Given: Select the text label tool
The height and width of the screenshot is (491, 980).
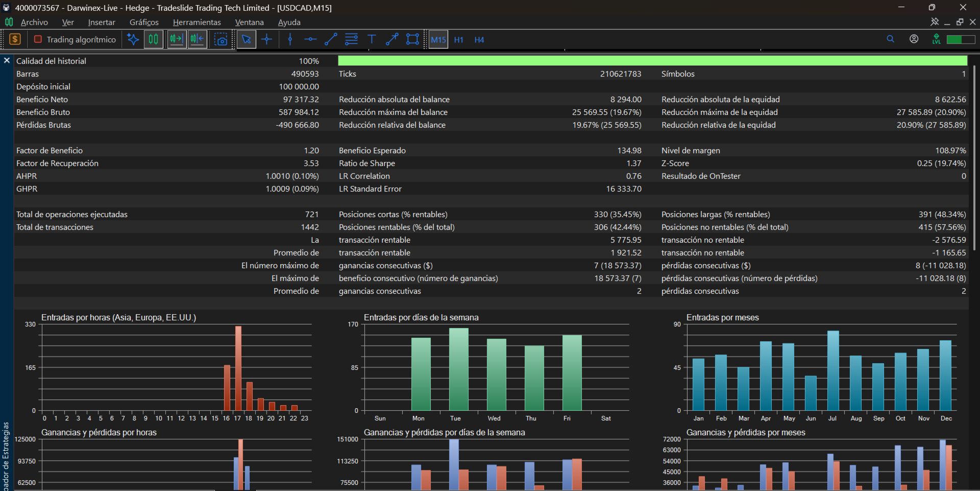Looking at the screenshot, I should tap(372, 39).
